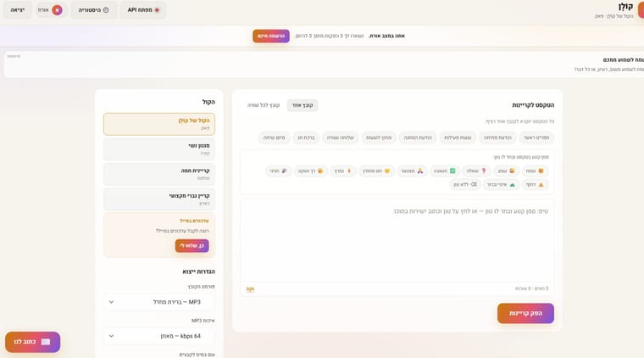Screen dimensions: 644x358
Task: Click the generate narration button (הפק קריינות)
Action: point(525,313)
